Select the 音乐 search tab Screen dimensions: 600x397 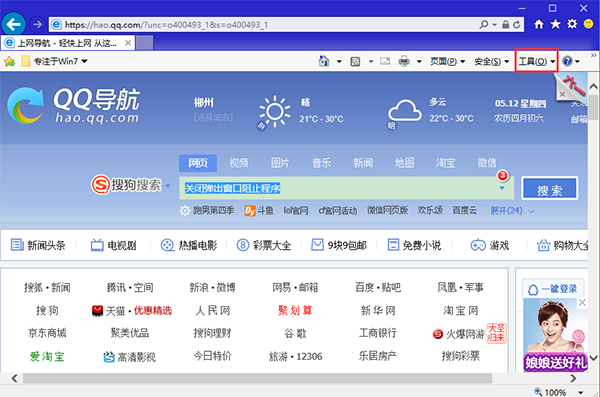(x=321, y=163)
